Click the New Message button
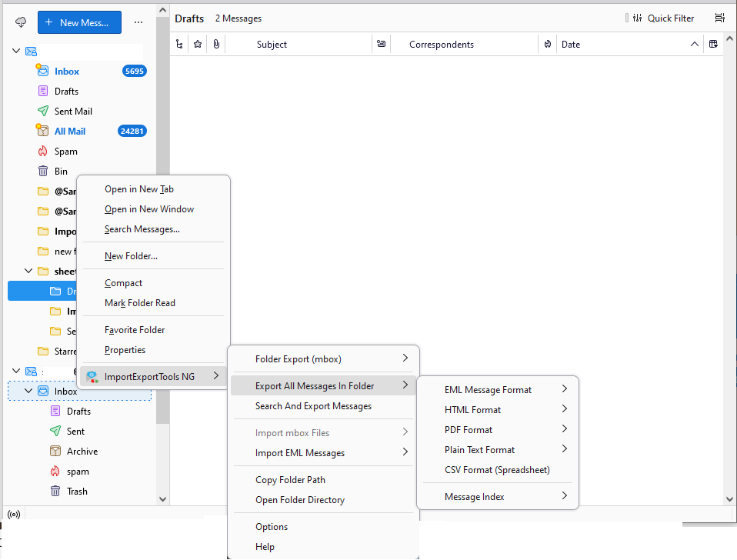The image size is (737, 560). (x=79, y=22)
